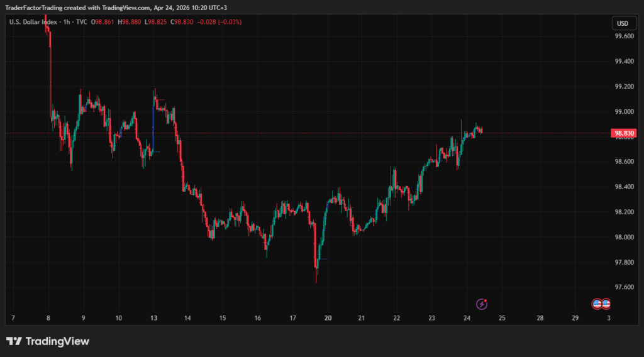Screen dimensions: 644x357
Task: Click the 98.400 price axis label
Action: coord(624,187)
